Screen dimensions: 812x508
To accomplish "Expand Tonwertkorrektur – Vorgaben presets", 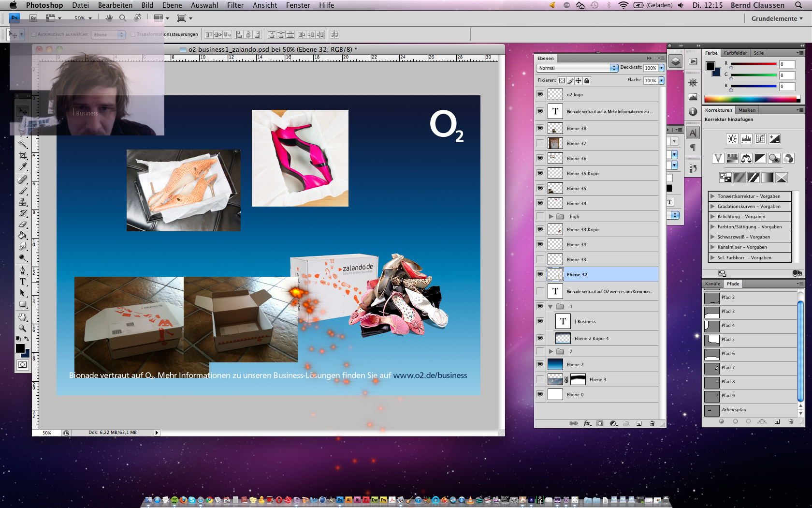I will (713, 196).
